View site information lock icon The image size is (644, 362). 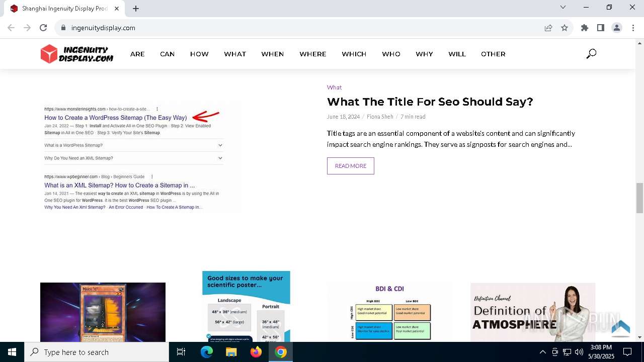(63, 28)
